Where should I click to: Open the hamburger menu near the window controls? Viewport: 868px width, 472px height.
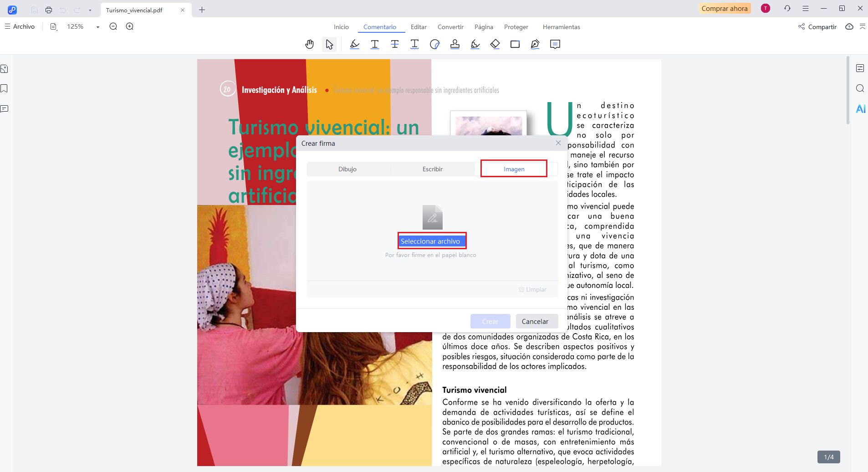tap(805, 8)
